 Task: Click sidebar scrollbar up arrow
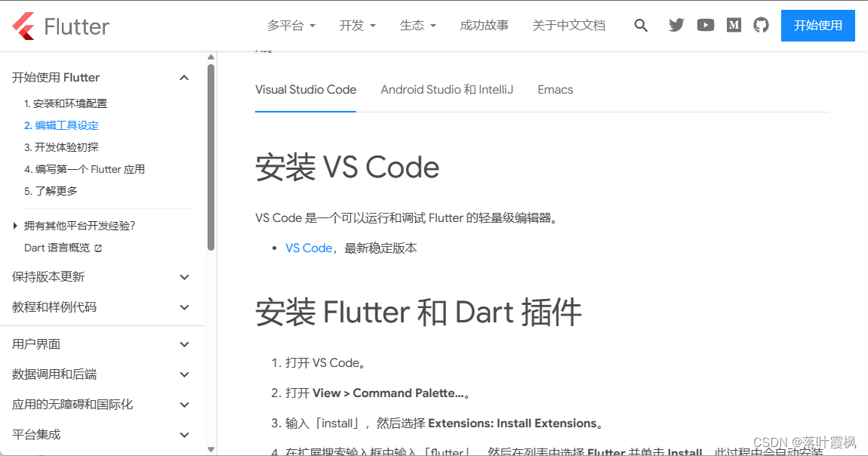click(211, 57)
